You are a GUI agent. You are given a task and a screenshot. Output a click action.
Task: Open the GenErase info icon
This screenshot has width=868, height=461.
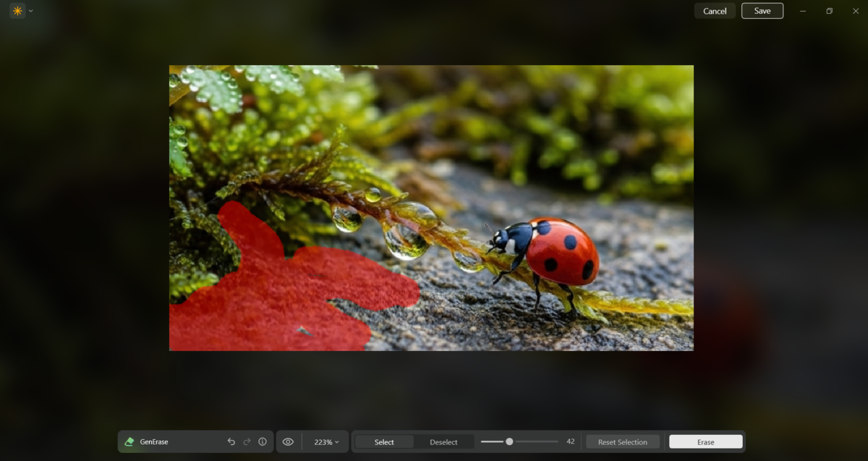click(263, 441)
